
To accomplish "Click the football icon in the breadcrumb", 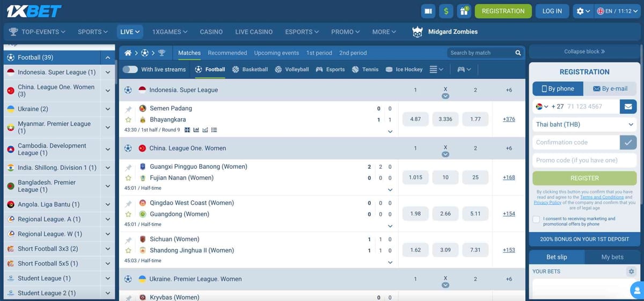I will pyautogui.click(x=144, y=53).
